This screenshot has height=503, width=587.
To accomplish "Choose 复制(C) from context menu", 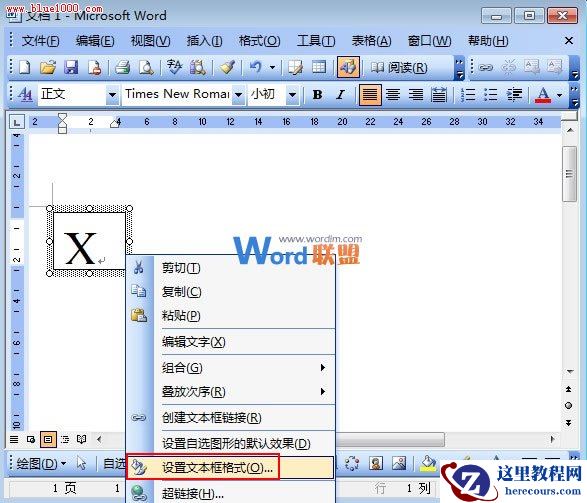I will point(231,292).
